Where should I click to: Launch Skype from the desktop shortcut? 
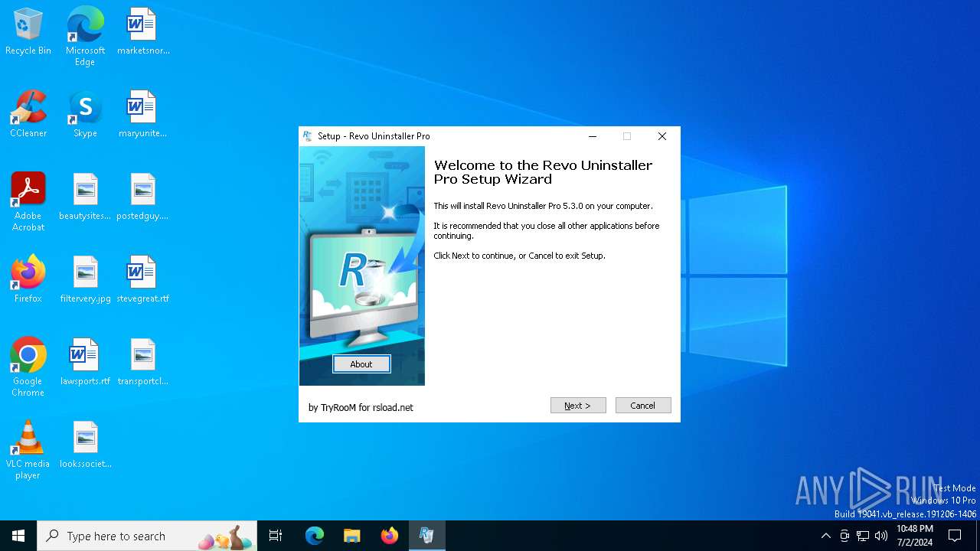(x=85, y=114)
